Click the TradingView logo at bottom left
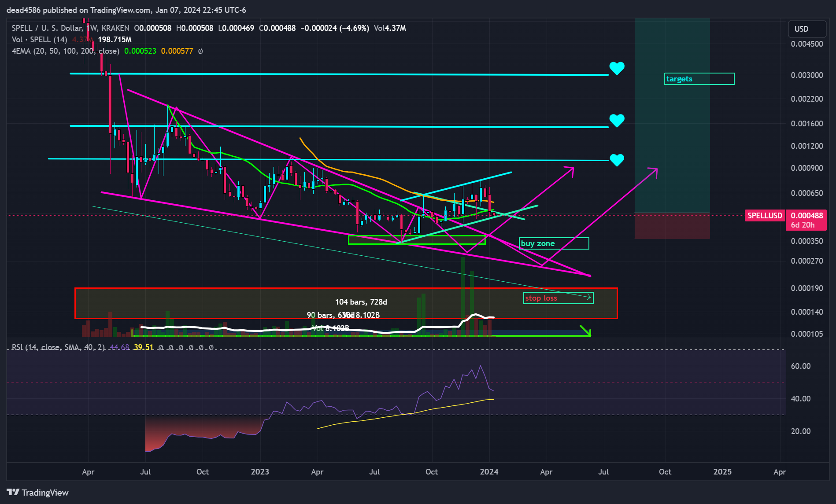The width and height of the screenshot is (836, 504). [x=38, y=493]
